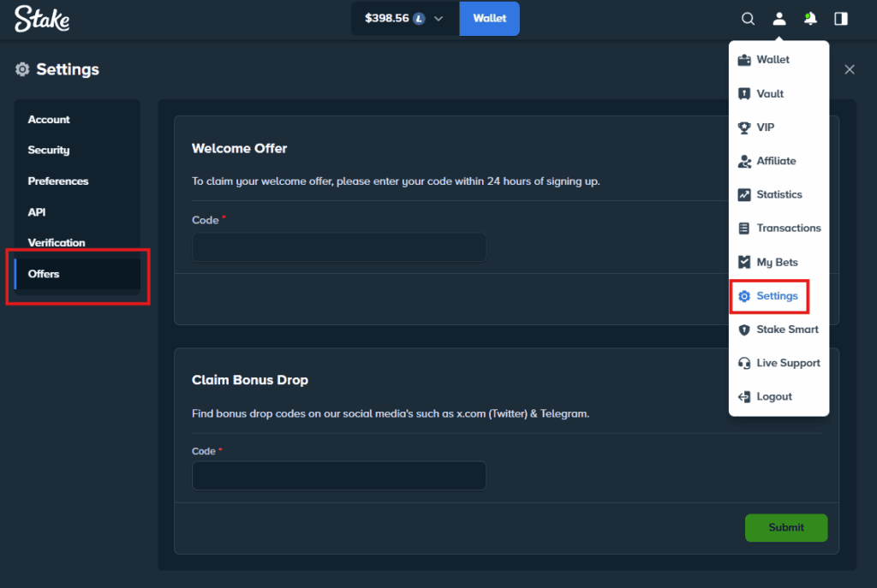Open notifications bell icon
The image size is (877, 588).
[809, 19]
